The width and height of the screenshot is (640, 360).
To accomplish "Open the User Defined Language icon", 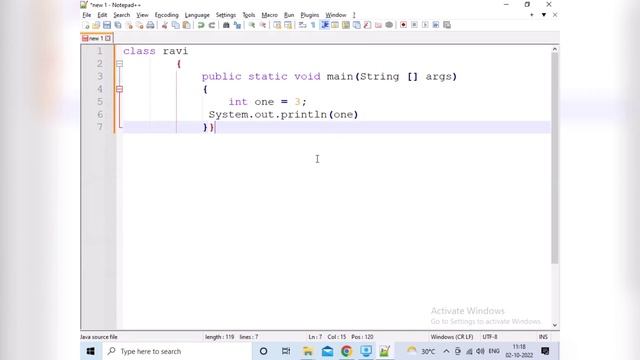I will [x=335, y=25].
